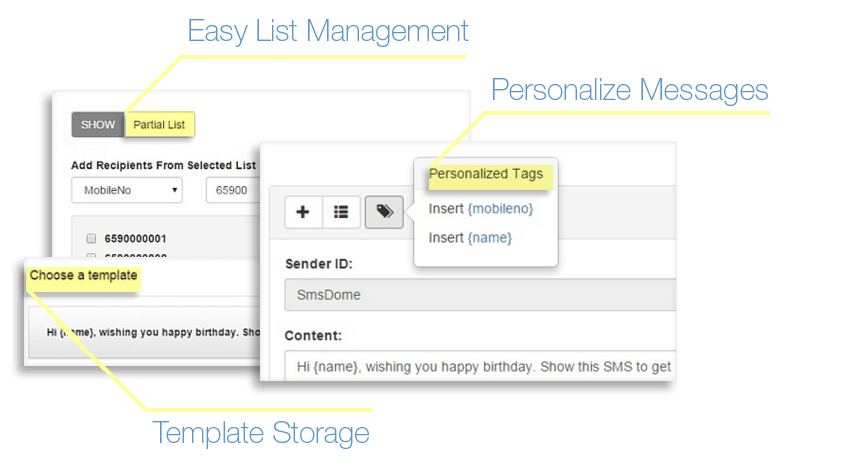The image size is (853, 469).
Task: Select Insert {mobileno} tag
Action: (x=481, y=209)
